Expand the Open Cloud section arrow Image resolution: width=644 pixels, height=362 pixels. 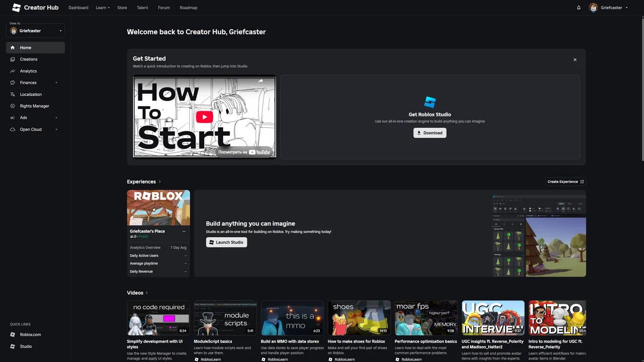[x=56, y=130]
